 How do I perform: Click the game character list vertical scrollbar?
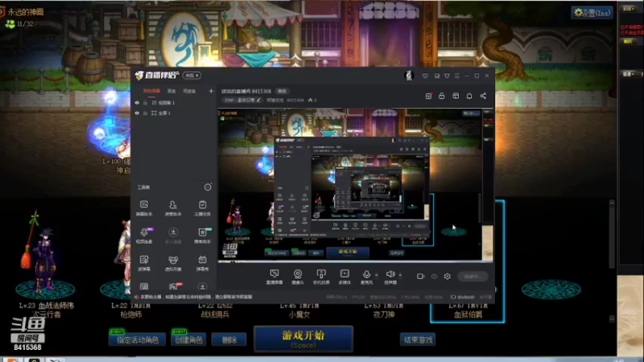coord(612,260)
